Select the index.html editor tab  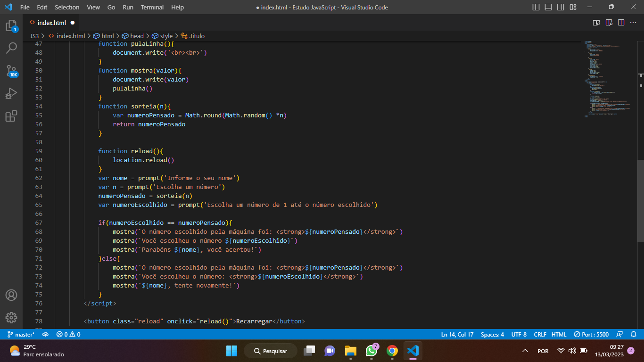pos(51,23)
